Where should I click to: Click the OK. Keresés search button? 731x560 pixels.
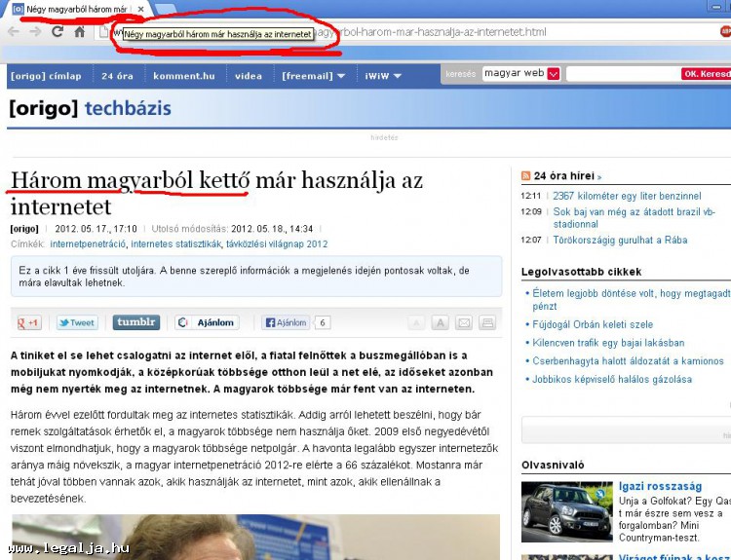click(x=706, y=74)
